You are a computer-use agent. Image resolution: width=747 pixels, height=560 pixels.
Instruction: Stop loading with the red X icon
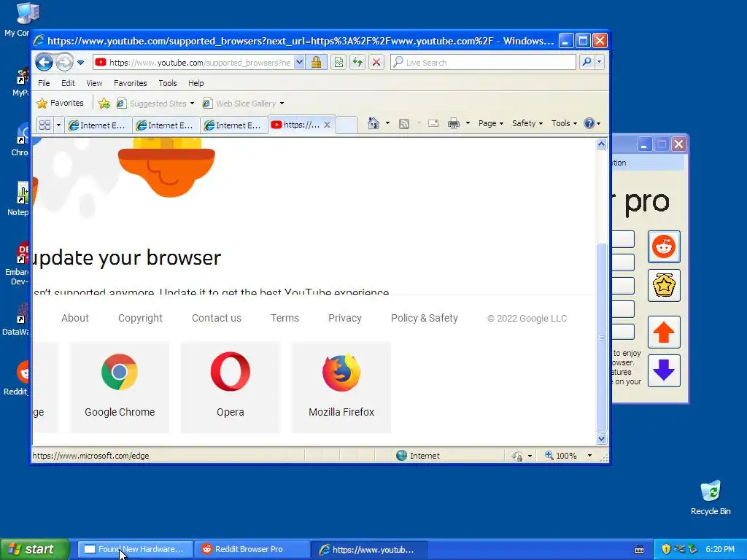click(376, 63)
